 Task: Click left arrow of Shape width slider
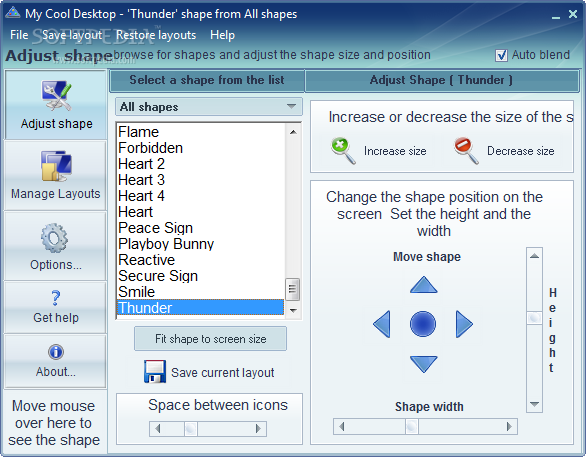click(342, 426)
